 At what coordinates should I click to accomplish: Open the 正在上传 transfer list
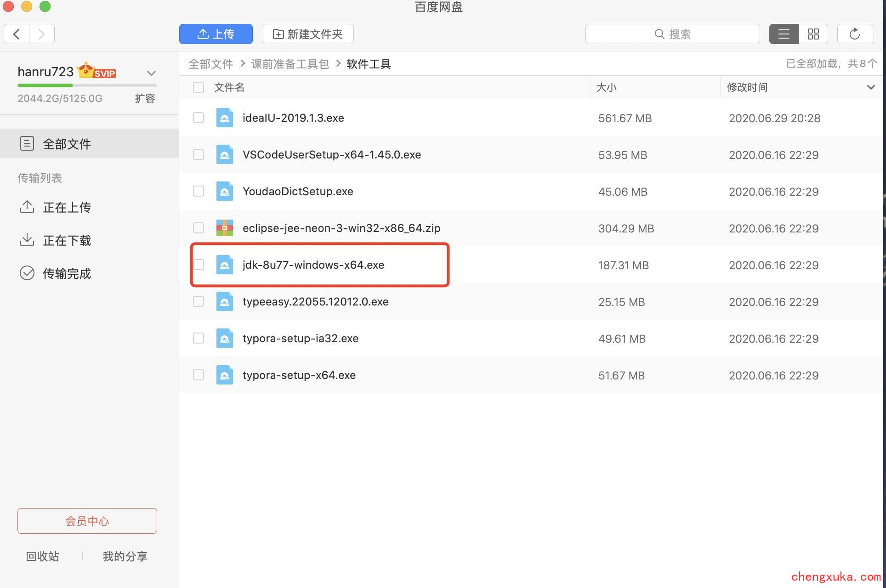[67, 208]
